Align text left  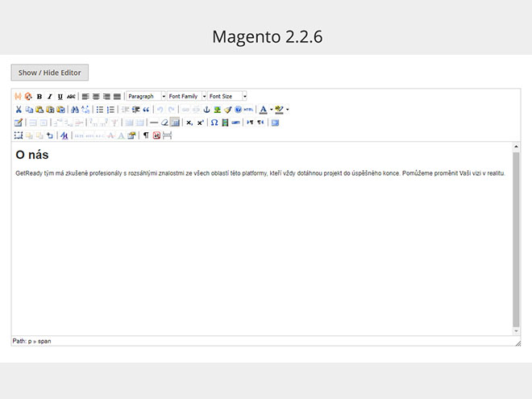(x=85, y=97)
